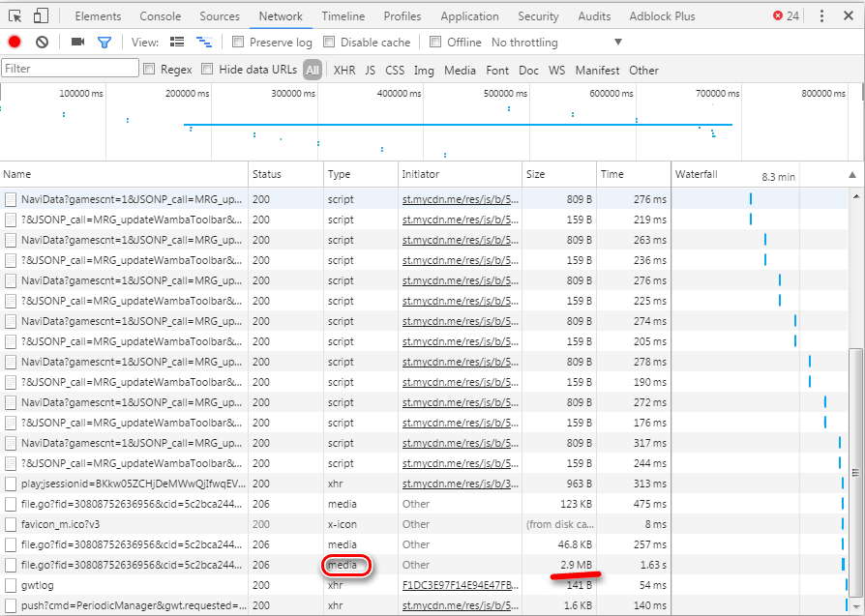This screenshot has height=616, width=865.
Task: Click into the Filter text field
Action: [70, 69]
